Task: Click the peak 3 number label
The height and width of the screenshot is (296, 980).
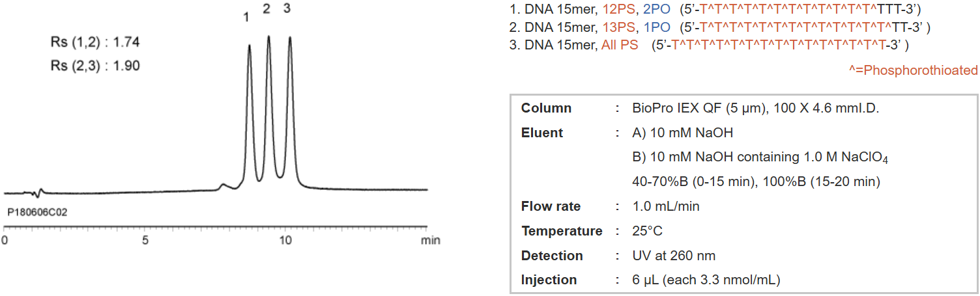Action: click(287, 9)
